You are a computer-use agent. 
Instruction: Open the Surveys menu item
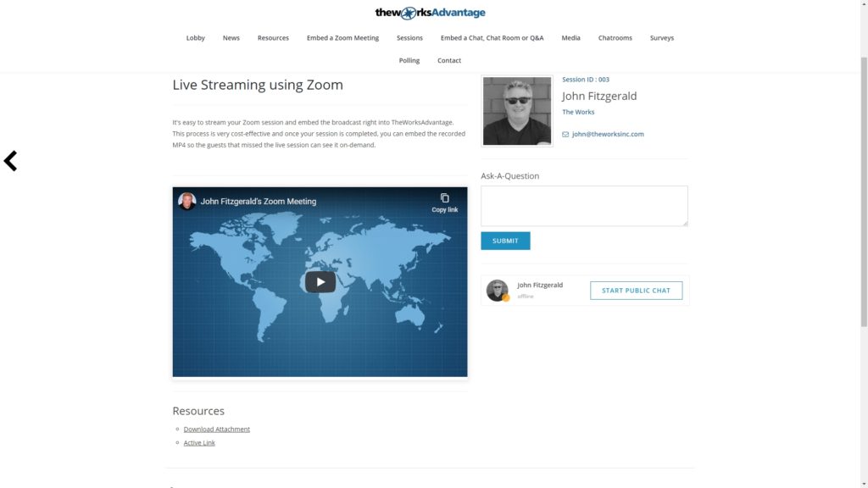[x=661, y=37]
